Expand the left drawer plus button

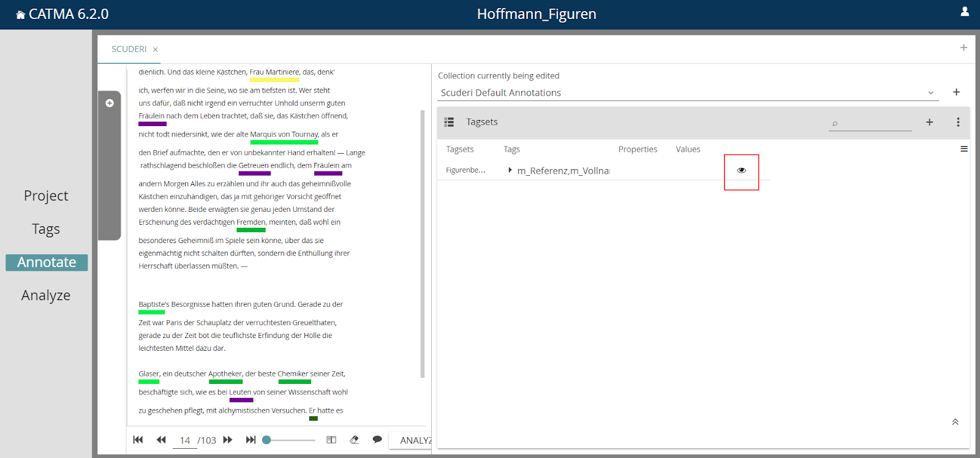(110, 103)
